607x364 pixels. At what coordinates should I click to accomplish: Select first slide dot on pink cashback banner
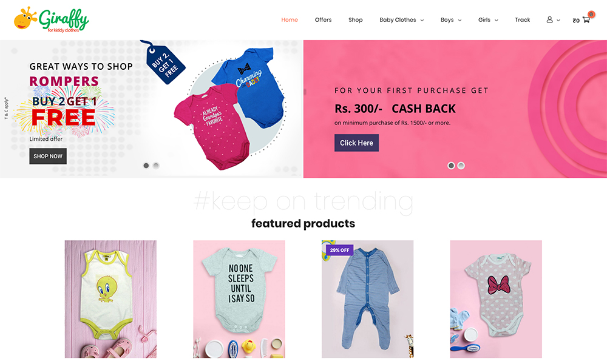451,166
